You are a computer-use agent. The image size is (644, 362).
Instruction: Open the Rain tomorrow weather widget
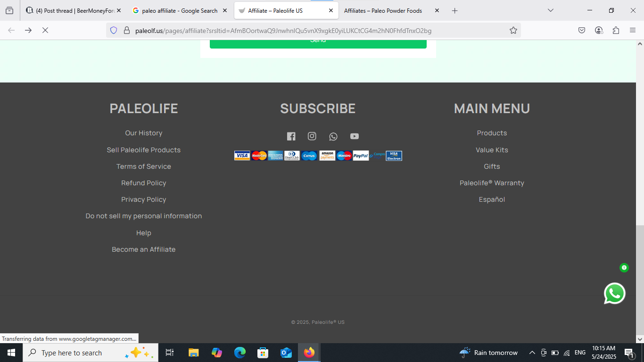pyautogui.click(x=488, y=353)
